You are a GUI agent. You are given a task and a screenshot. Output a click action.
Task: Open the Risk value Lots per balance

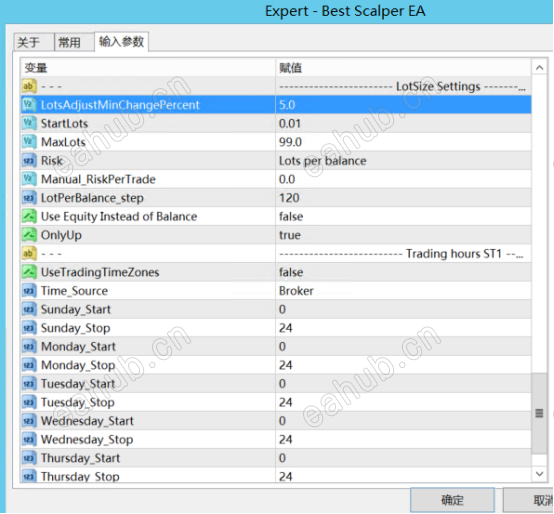point(403,161)
